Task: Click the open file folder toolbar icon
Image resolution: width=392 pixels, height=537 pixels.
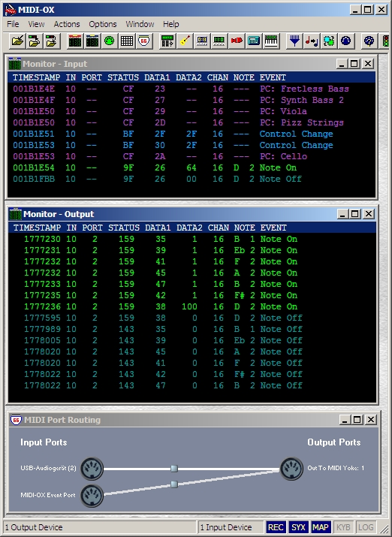Action: tap(17, 41)
